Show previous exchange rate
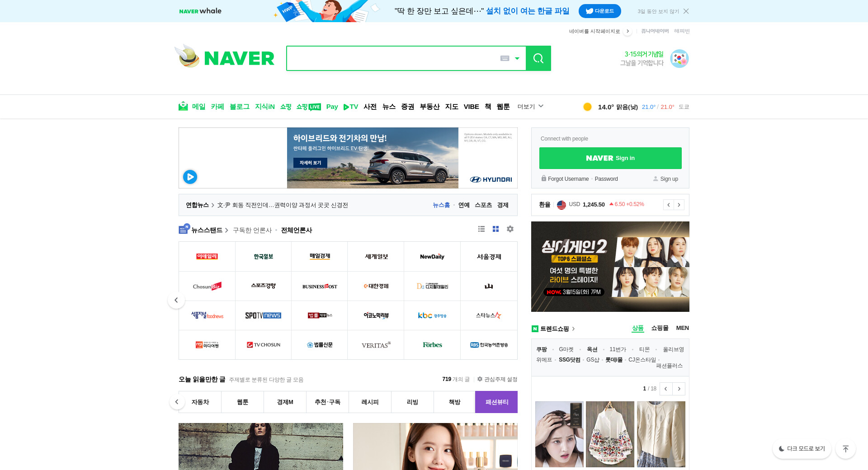Screen dimensions: 868x470 pos(668,205)
